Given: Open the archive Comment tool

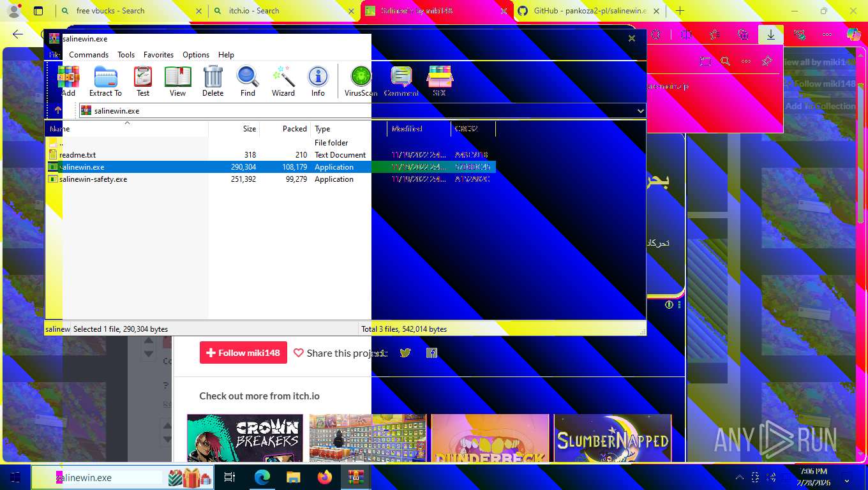Looking at the screenshot, I should pos(401,81).
